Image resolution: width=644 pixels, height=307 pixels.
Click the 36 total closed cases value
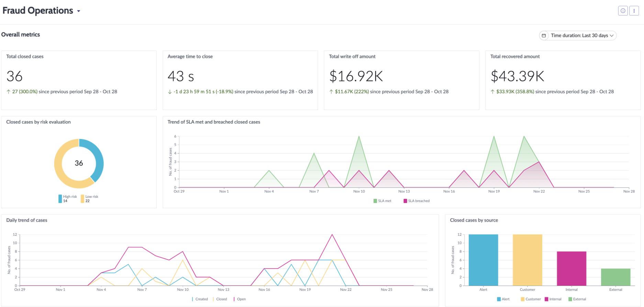pyautogui.click(x=14, y=76)
